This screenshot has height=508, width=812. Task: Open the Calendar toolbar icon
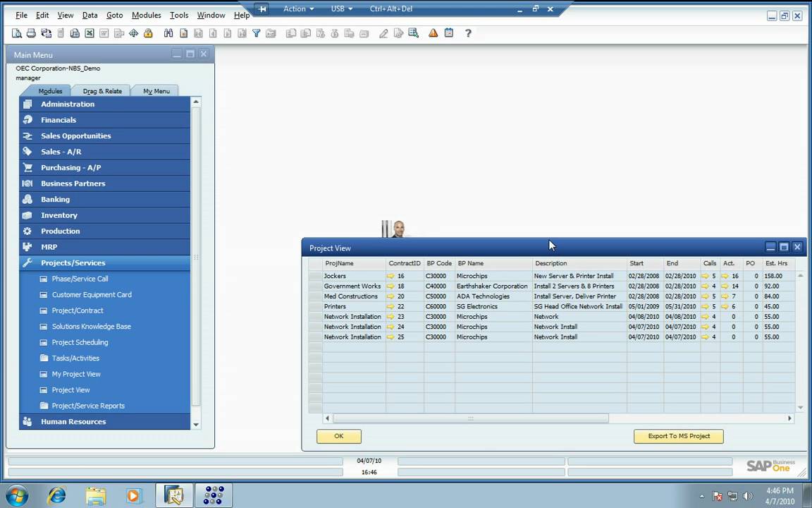pos(449,33)
